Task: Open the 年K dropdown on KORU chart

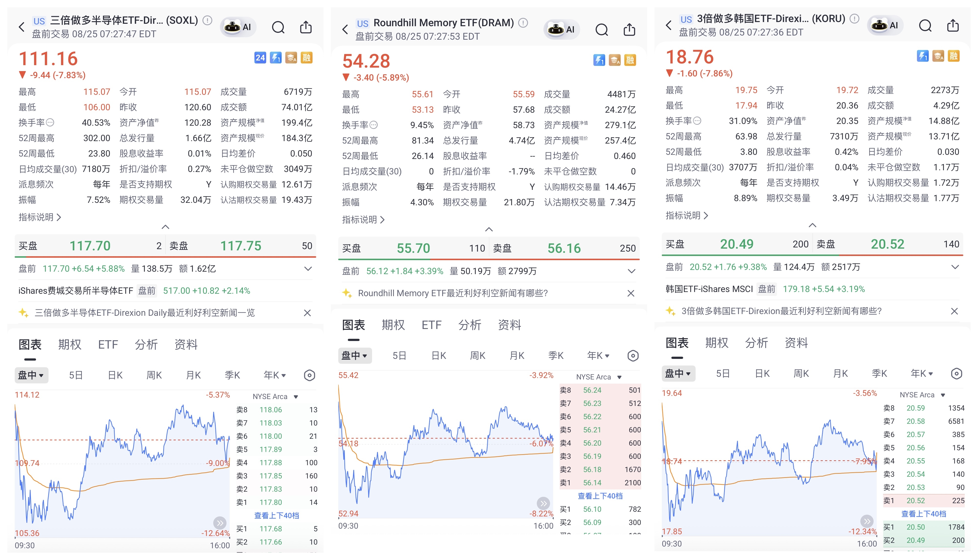Action: (x=922, y=374)
